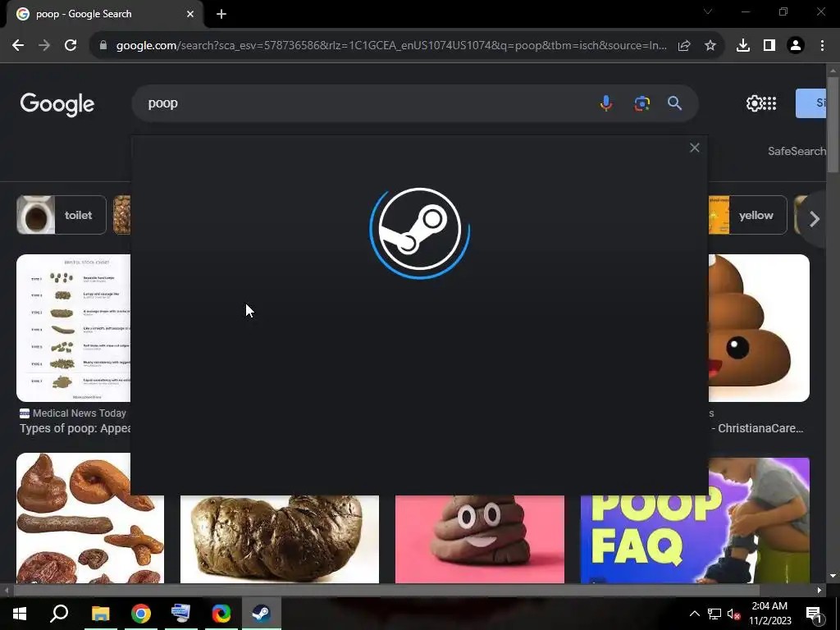Open Google Lens image search
Viewport: 840px width, 630px height.
[641, 103]
